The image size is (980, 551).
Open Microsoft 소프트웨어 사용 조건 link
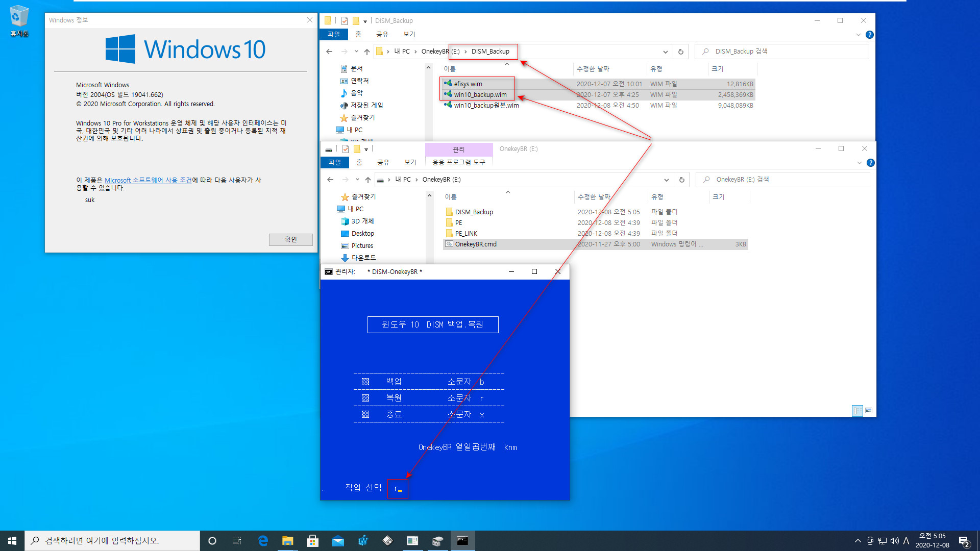tap(148, 180)
